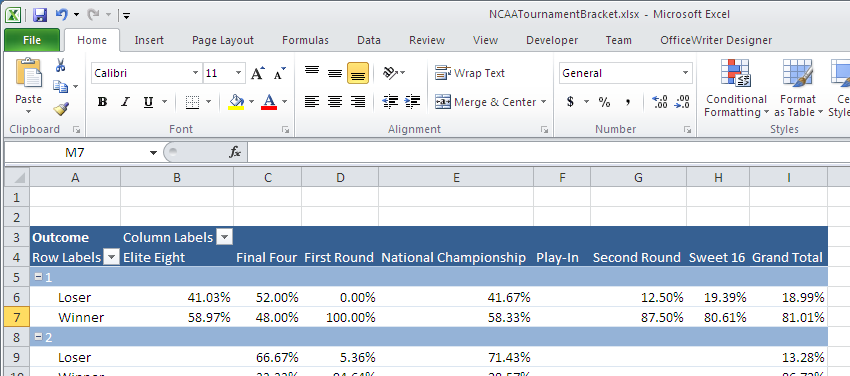Screen dimensions: 850x376
Task: Customize Quick Access Toolbar dropdown
Action: pos(126,15)
